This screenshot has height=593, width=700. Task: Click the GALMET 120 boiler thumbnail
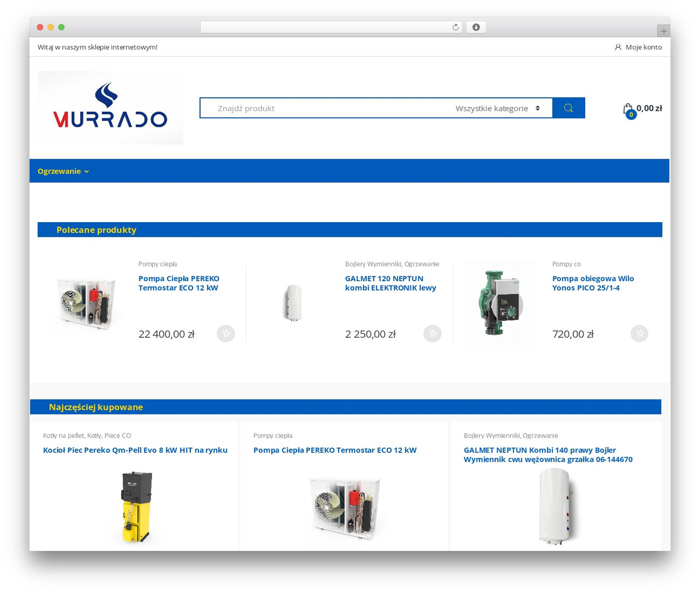[x=293, y=303]
